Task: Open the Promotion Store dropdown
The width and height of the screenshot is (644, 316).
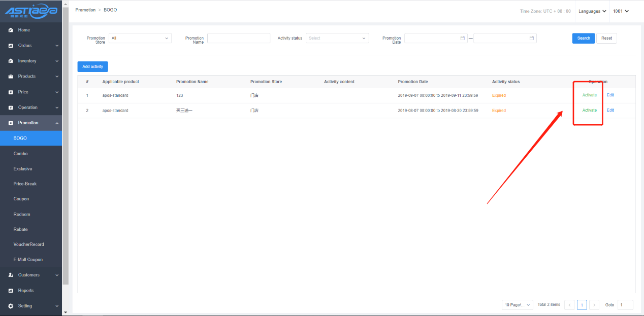Action: pyautogui.click(x=140, y=38)
